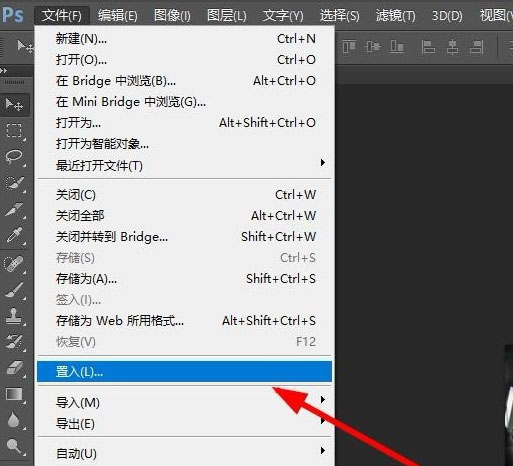
Task: Open 最近打开文件(T) submenu
Action: click(x=184, y=165)
